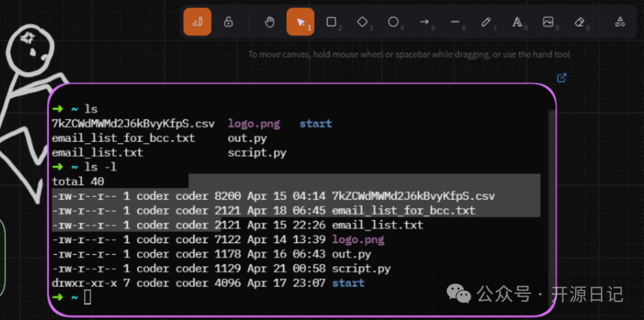Toggle pen mode button in toolbar
The image size is (644, 320).
(197, 22)
